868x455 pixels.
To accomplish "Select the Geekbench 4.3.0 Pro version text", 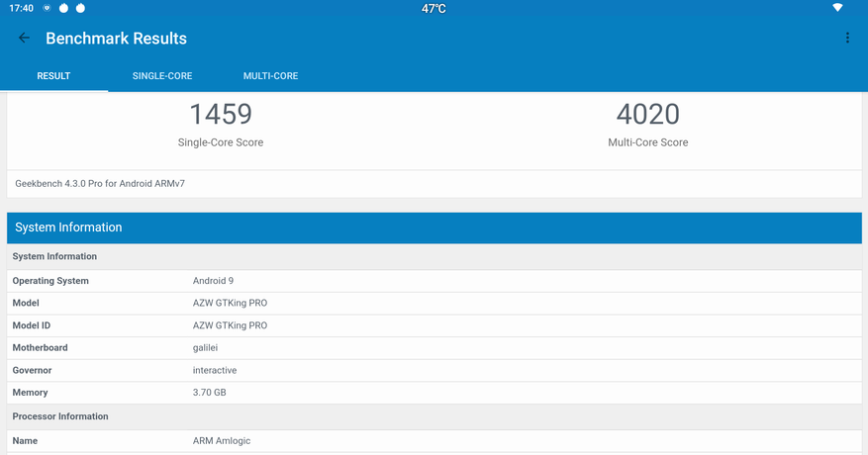I will (x=100, y=183).
